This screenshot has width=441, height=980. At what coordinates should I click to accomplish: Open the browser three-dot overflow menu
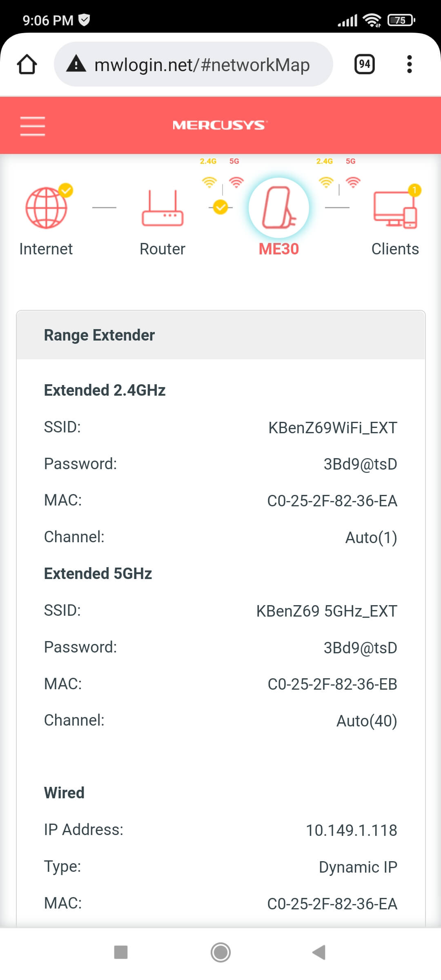coord(410,64)
